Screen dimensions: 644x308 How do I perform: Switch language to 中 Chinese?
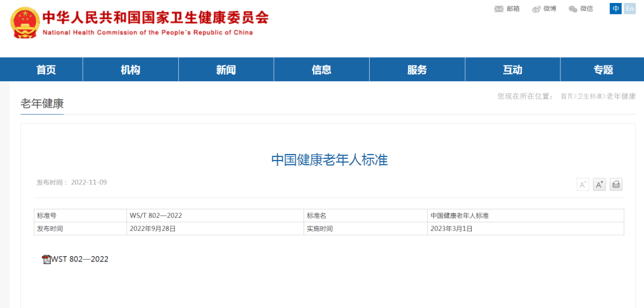click(615, 9)
